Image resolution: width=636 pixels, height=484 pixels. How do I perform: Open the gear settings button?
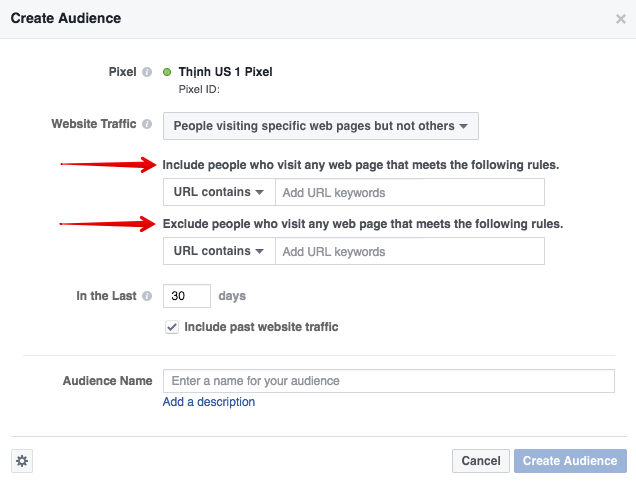click(x=22, y=461)
